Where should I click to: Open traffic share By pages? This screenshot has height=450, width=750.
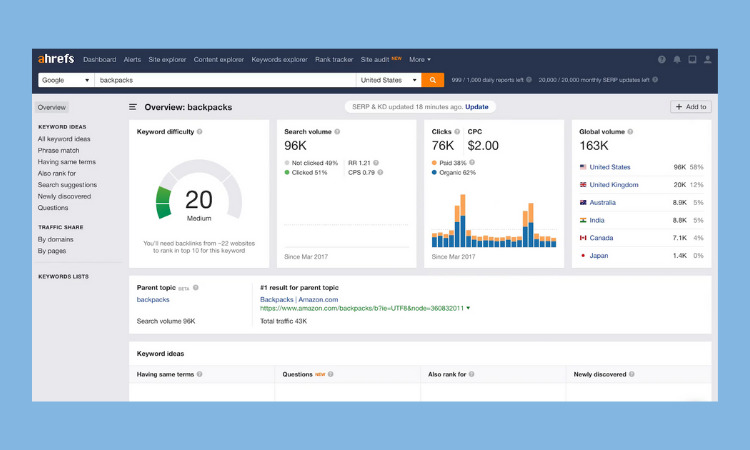point(52,251)
